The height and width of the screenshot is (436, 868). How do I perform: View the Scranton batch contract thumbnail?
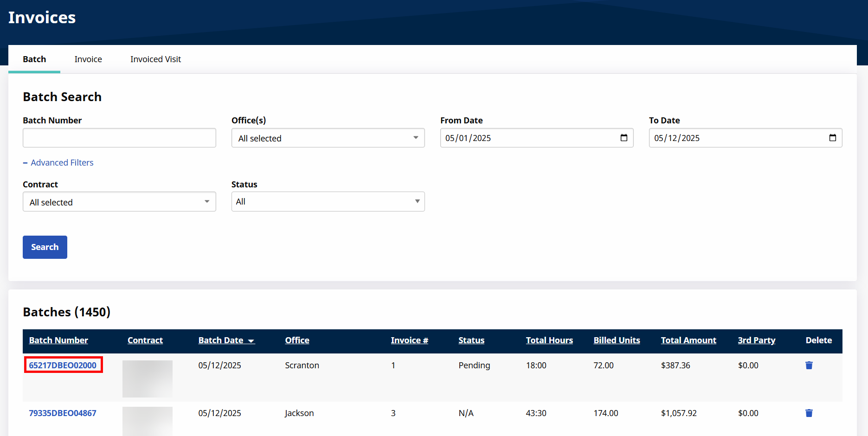[x=147, y=378]
